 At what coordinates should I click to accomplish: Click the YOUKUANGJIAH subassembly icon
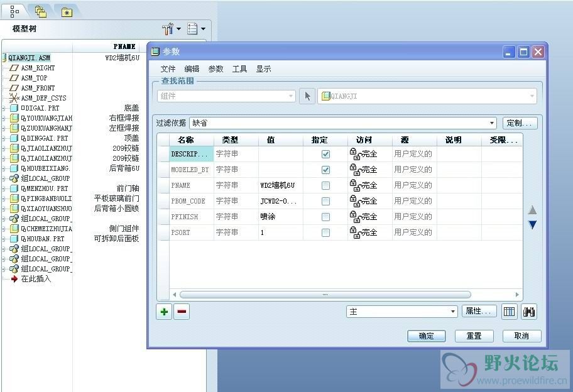point(14,118)
